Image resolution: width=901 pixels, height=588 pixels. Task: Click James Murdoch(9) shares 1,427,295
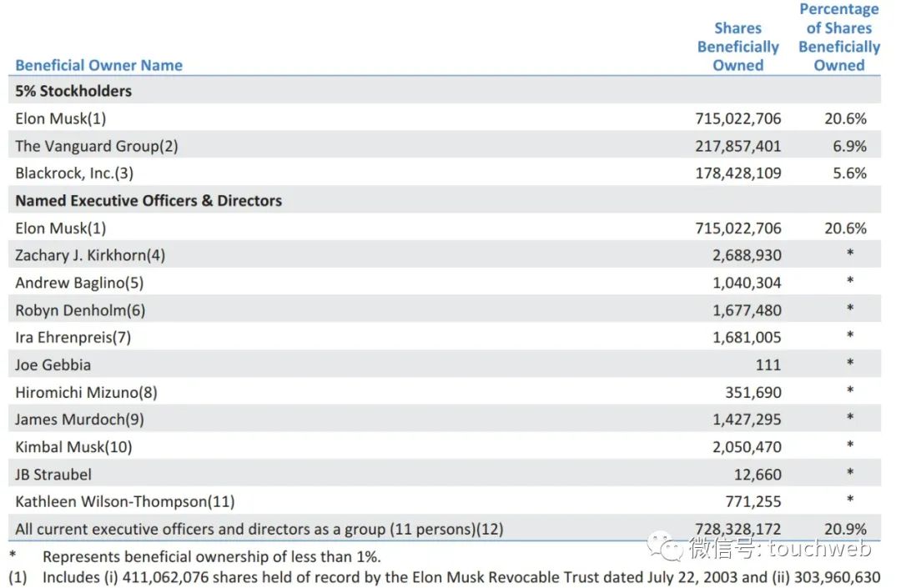747,420
